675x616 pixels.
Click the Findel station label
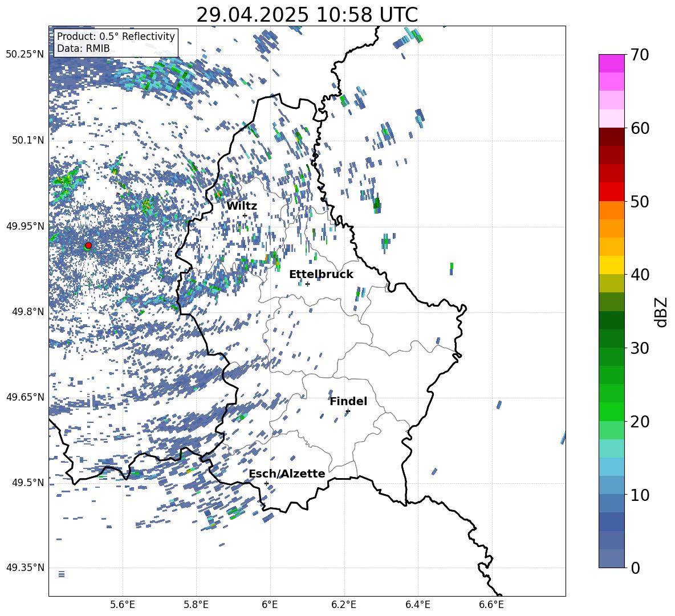tap(348, 401)
